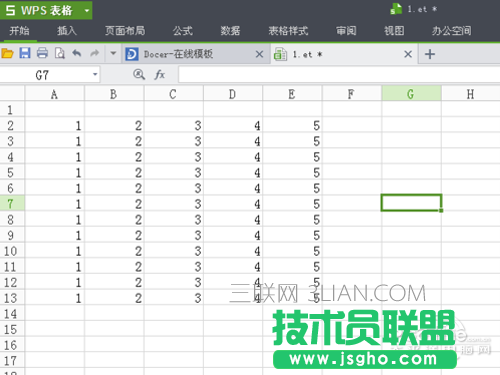Viewport: 500px width, 375px height.
Task: Open the 公式 ribbon tab
Action: coord(183,31)
